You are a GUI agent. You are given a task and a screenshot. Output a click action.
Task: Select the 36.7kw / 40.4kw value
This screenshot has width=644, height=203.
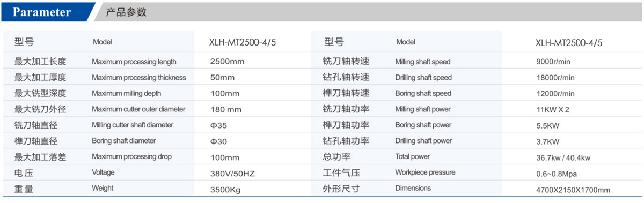point(563,157)
